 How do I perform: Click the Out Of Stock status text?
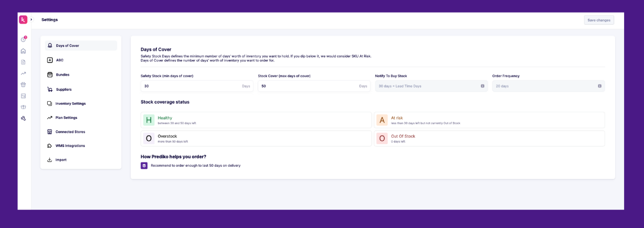(x=403, y=136)
